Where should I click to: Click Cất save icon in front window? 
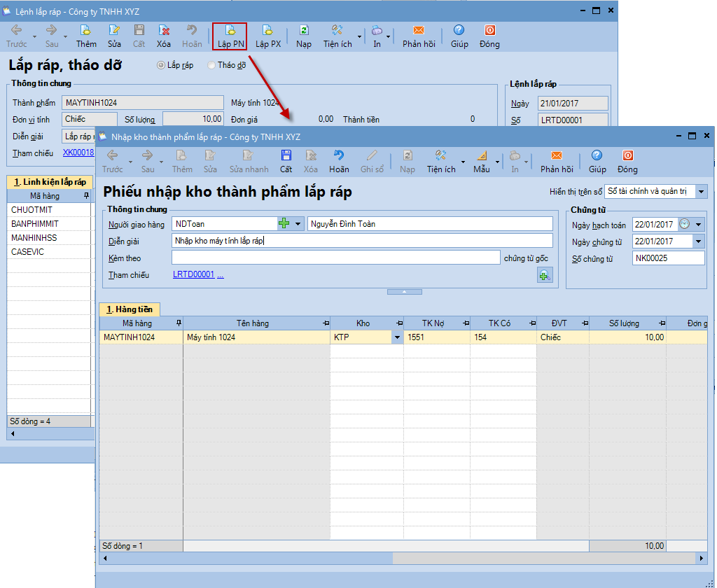[x=286, y=156]
